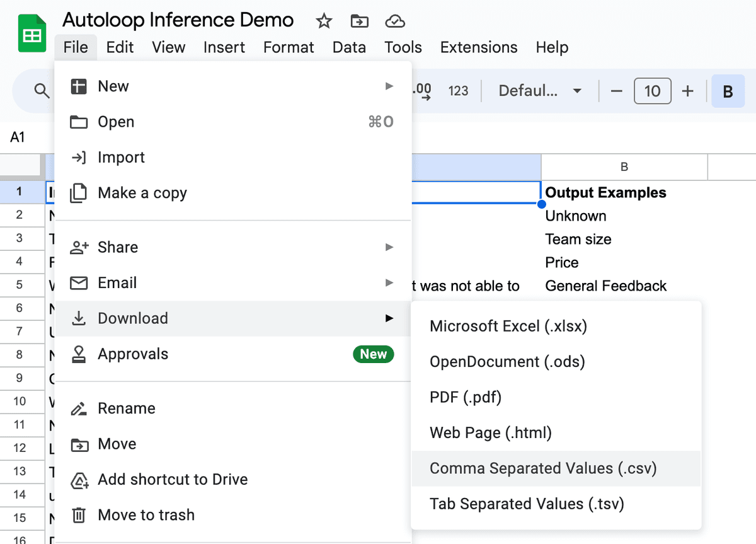The image size is (756, 544).
Task: Decrease font size with minus button
Action: [x=617, y=91]
